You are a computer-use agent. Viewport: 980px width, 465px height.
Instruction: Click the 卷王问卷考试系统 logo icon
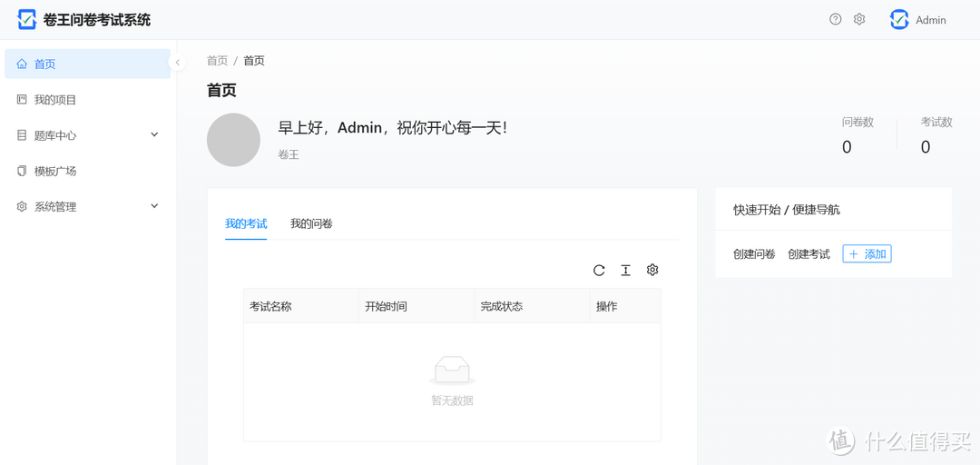(x=27, y=19)
